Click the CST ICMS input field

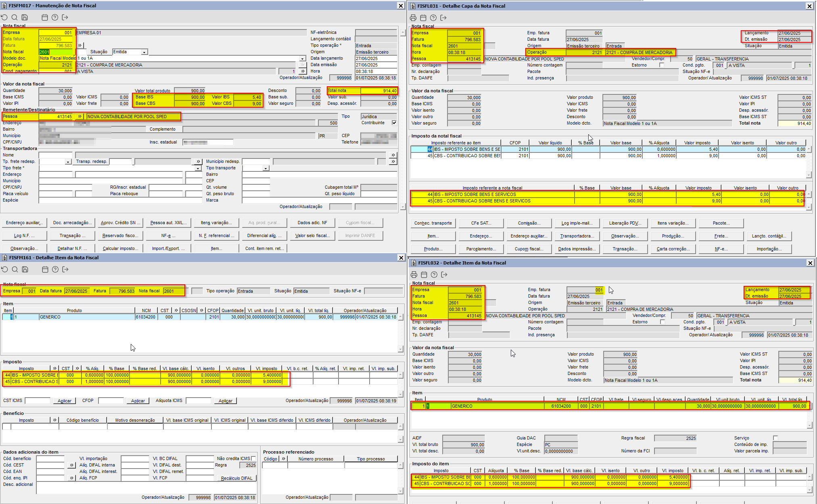point(38,400)
